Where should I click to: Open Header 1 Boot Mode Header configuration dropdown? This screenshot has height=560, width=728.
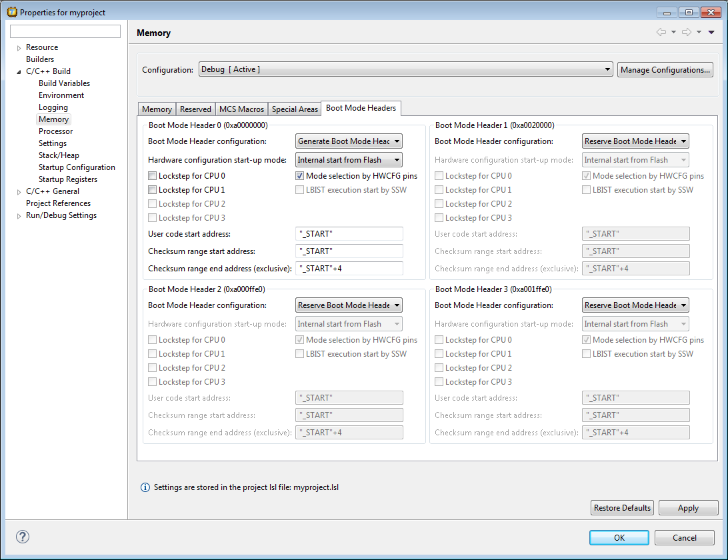point(635,141)
